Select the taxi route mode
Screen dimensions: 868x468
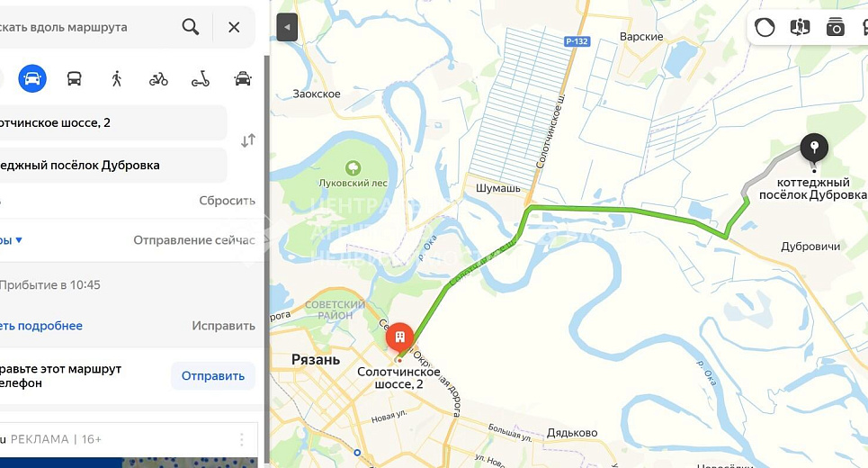click(x=243, y=78)
